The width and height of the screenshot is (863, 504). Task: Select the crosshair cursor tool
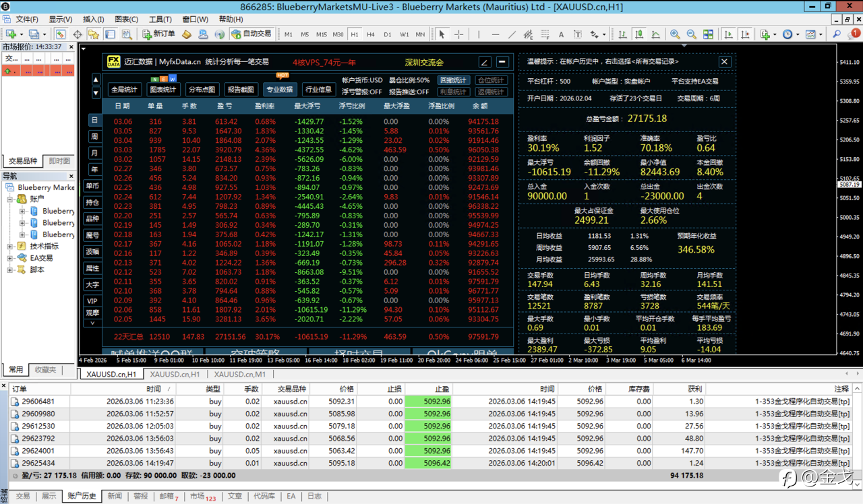[459, 34]
